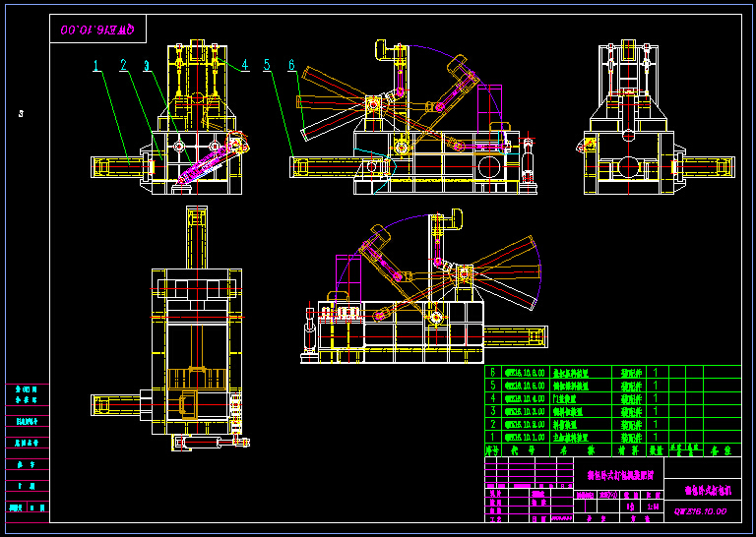Viewport: 756px width, 537px height.
Task: Select the isolated digit 3 in left margin
Action: 21,114
